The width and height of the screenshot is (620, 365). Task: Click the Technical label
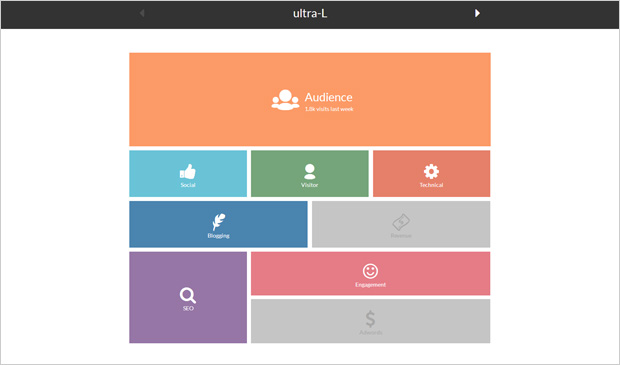(431, 185)
